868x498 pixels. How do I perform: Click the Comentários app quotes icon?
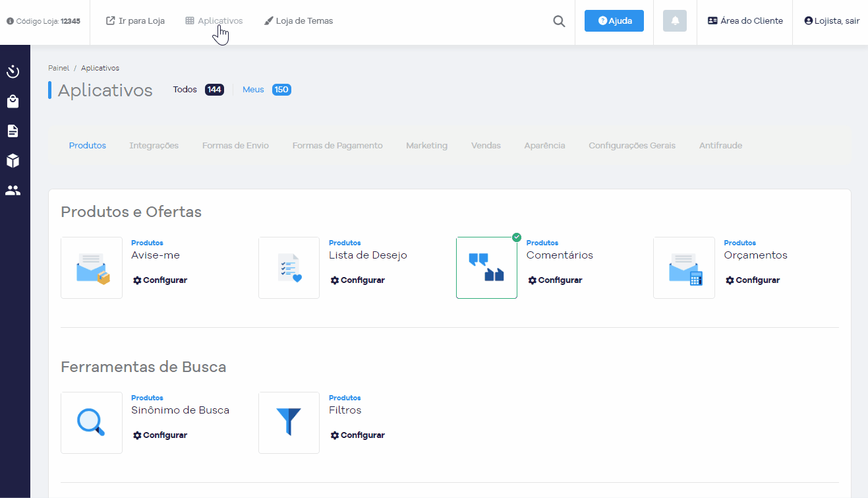tap(486, 268)
